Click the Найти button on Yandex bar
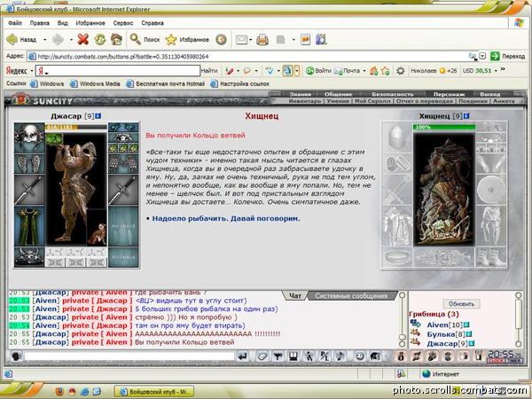Screen dimensions: 532x399 [x=209, y=71]
